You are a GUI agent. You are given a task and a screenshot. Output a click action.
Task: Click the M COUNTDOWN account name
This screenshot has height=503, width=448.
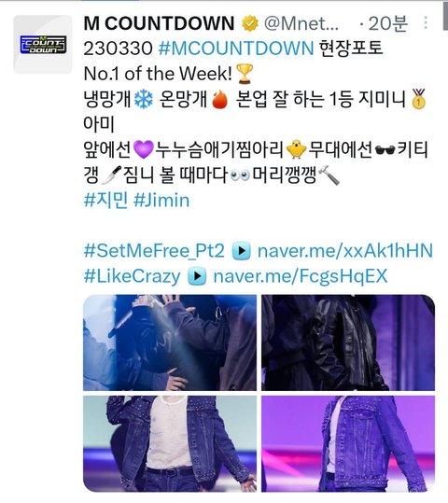tap(159, 23)
